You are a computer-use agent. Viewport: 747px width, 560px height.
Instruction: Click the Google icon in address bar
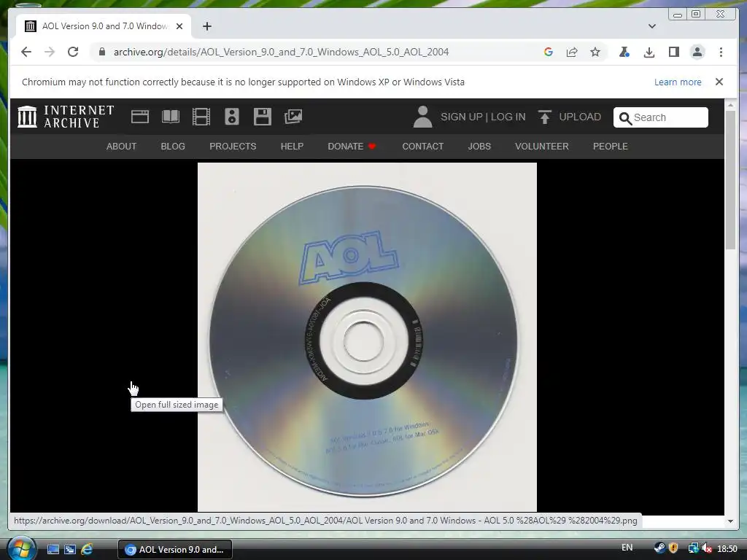(549, 52)
